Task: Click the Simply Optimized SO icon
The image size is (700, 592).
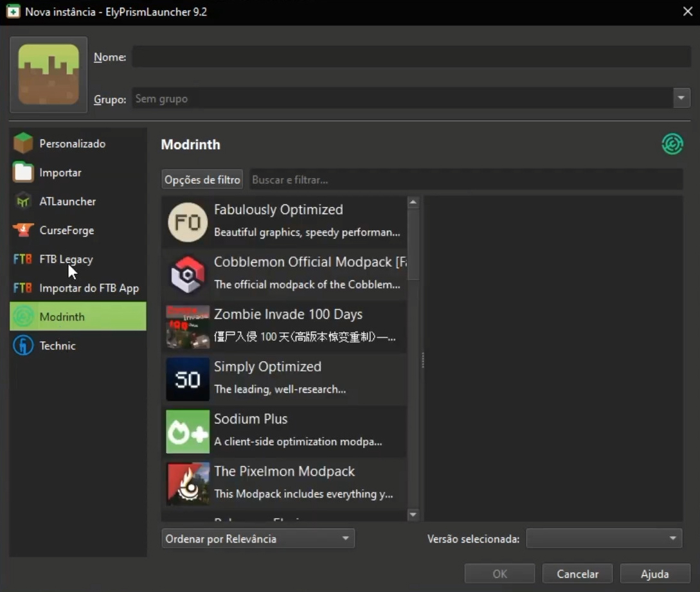Action: coord(188,379)
